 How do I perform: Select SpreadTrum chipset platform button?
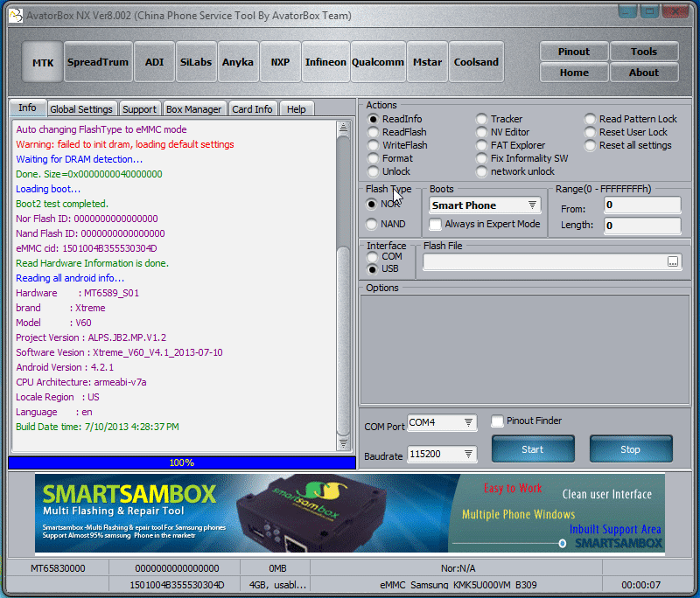[x=98, y=62]
